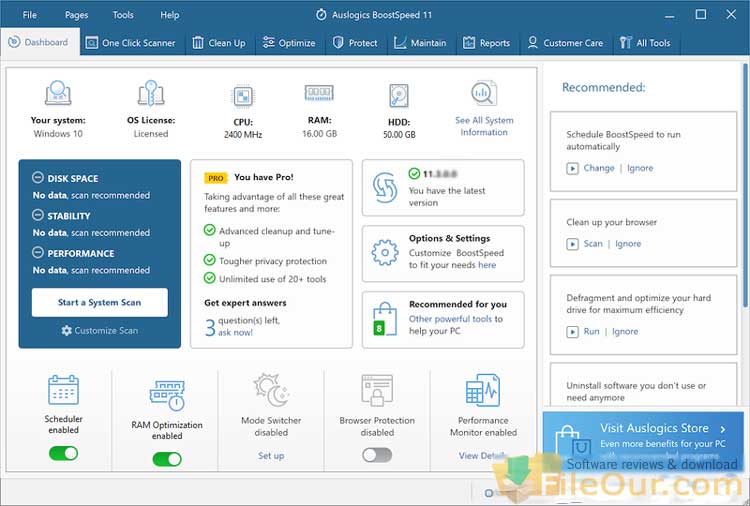
Task: Click the Your system computer icon
Action: point(58,93)
